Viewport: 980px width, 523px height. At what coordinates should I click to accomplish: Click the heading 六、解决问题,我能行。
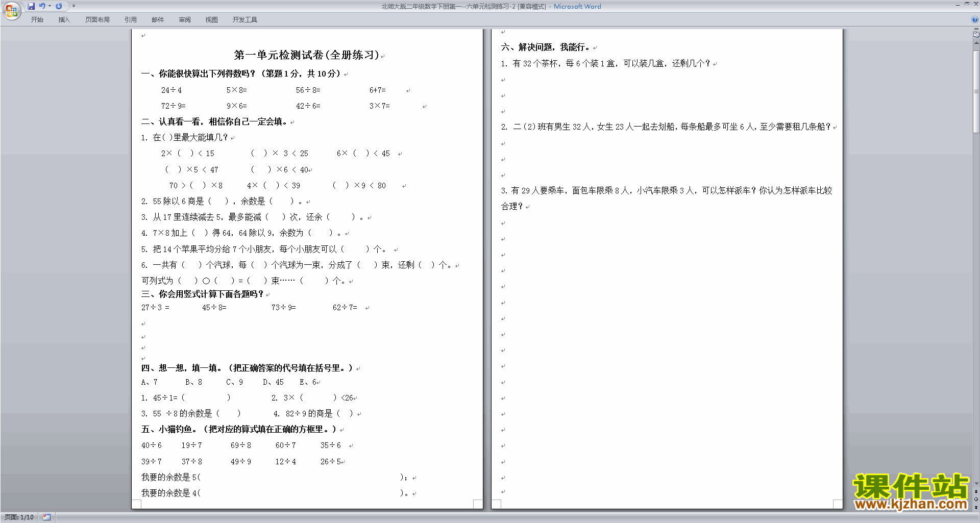(545, 47)
